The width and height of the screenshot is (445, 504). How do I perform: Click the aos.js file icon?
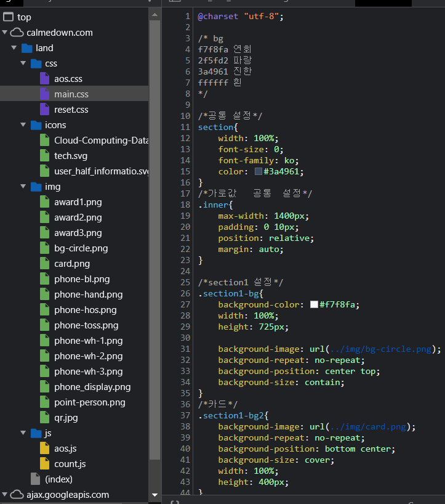(x=45, y=449)
